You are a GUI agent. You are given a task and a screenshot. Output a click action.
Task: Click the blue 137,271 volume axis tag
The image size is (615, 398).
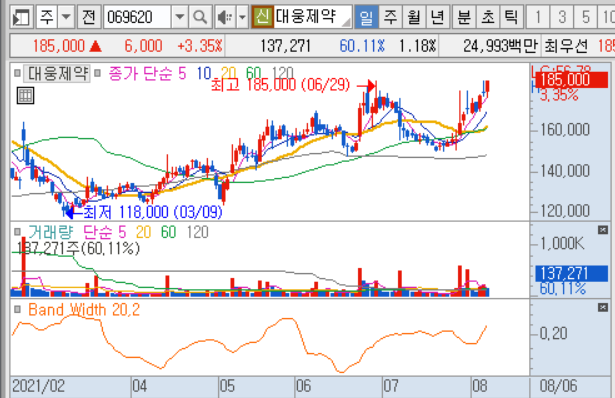(x=572, y=274)
